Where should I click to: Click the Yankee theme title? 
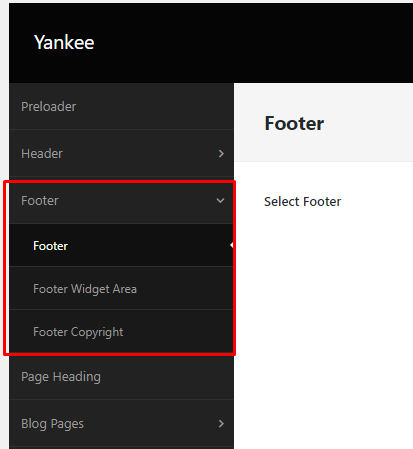pyautogui.click(x=64, y=42)
